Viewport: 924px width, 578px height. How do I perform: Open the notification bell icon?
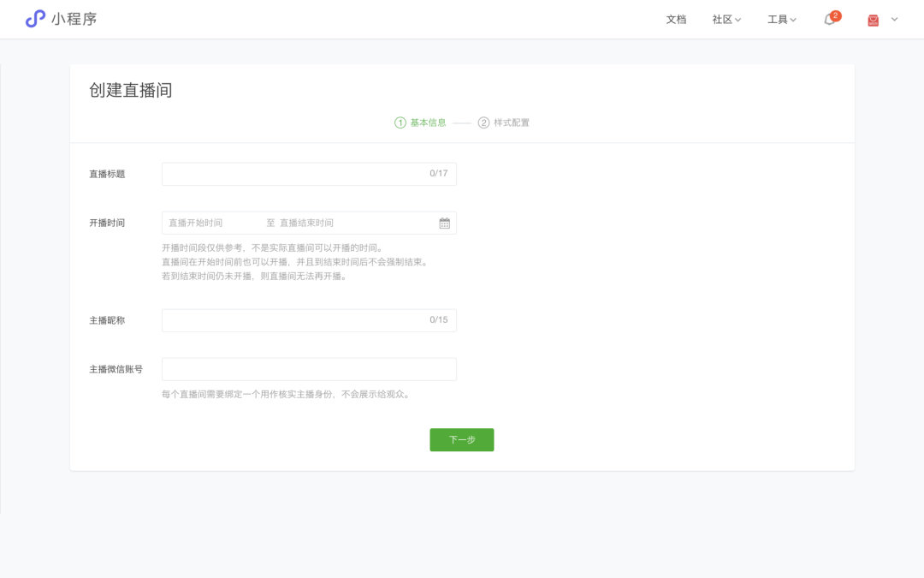(830, 20)
